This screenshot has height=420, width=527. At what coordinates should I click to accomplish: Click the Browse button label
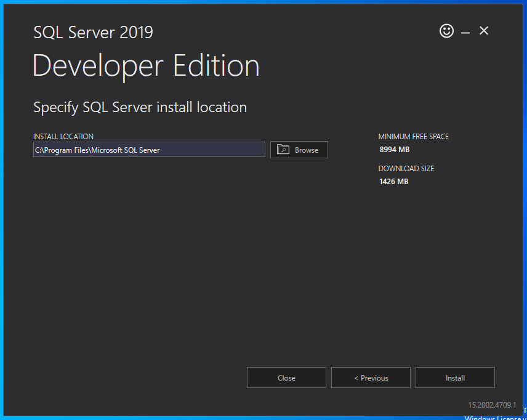click(x=307, y=150)
